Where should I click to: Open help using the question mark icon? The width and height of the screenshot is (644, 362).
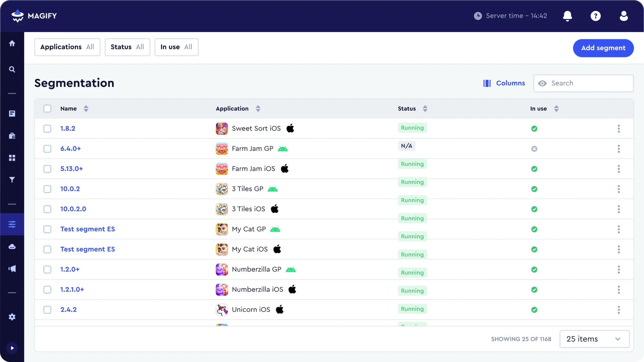click(x=596, y=16)
